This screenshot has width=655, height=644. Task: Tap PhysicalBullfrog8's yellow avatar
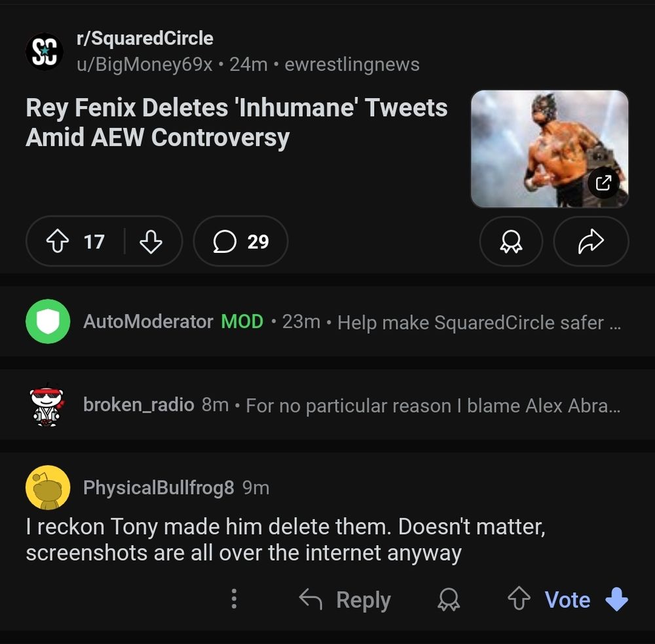[48, 488]
